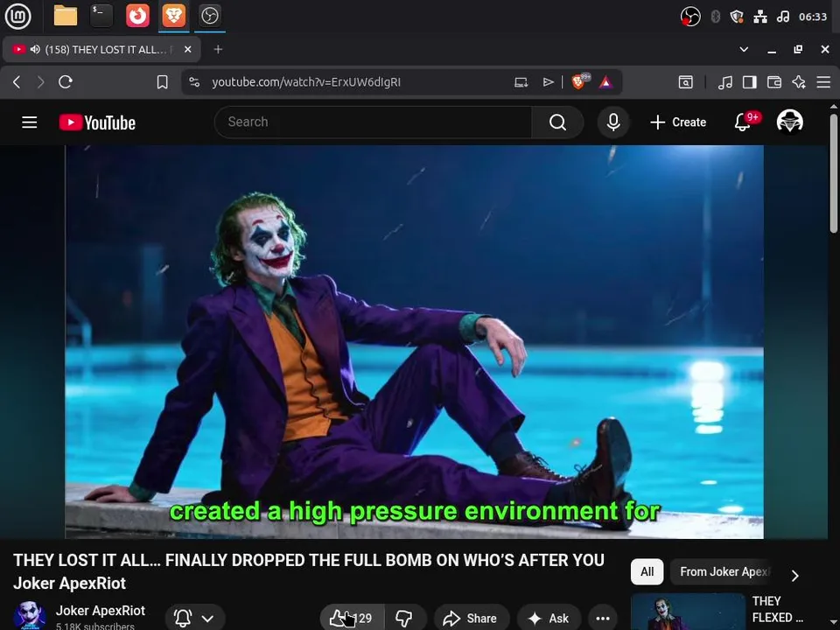Open the account avatar menu

pyautogui.click(x=789, y=122)
